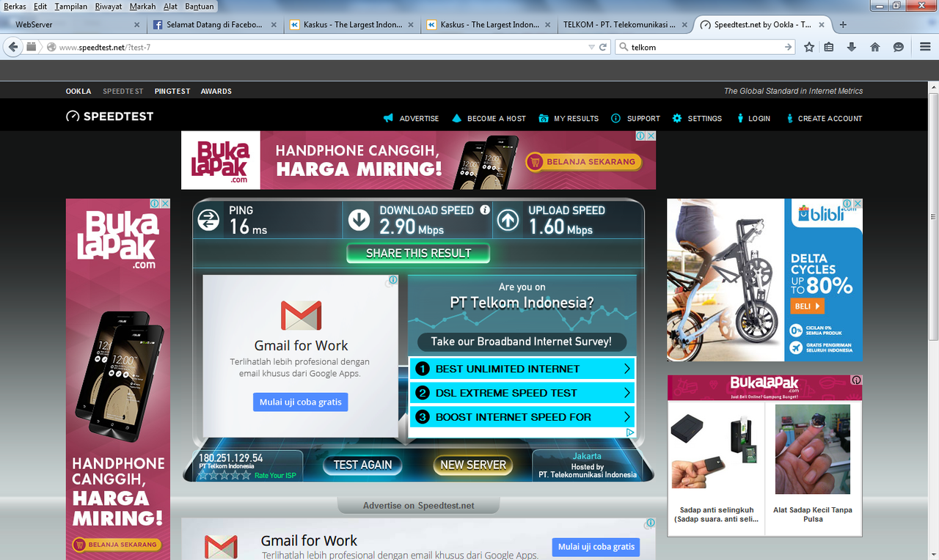Open Create Account link
Image resolution: width=939 pixels, height=560 pixels.
823,118
